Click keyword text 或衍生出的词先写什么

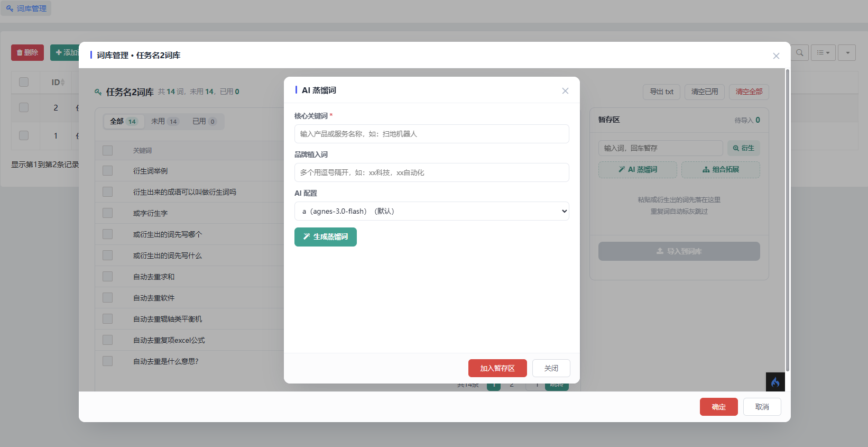pos(168,256)
